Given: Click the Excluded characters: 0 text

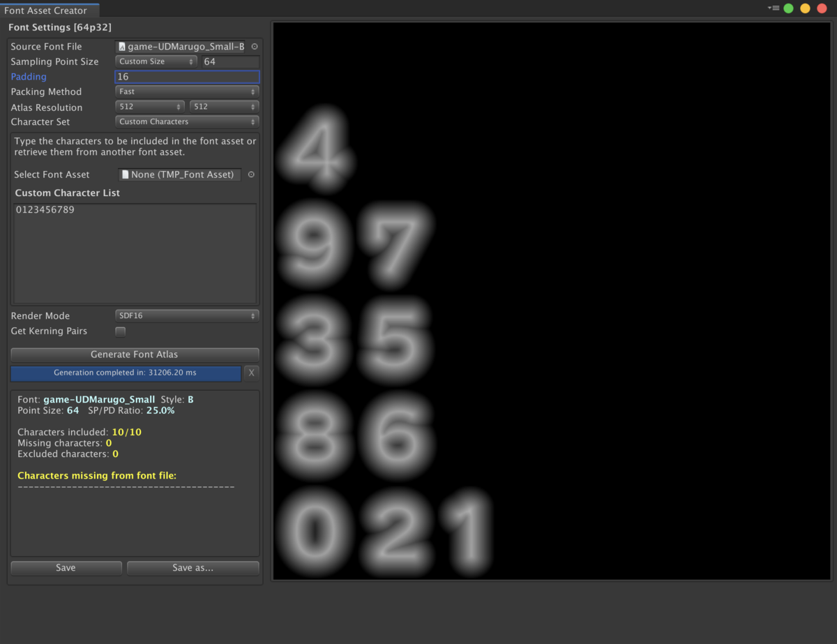Looking at the screenshot, I should coord(68,454).
